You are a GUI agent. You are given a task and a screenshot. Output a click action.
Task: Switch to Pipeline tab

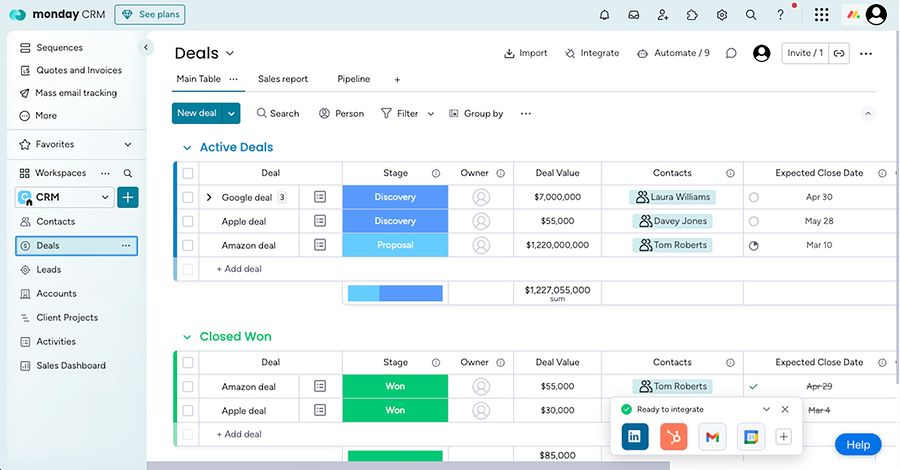point(354,79)
